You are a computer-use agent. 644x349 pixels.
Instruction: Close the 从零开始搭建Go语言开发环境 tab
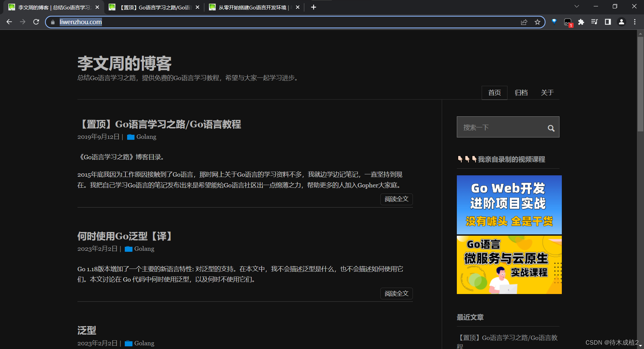click(x=298, y=7)
